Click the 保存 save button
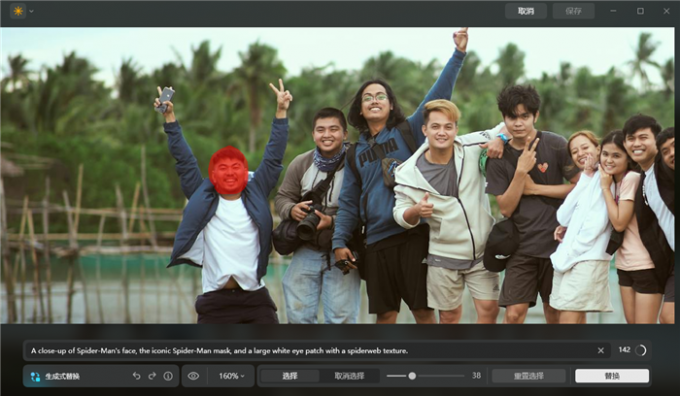680x396 pixels. pyautogui.click(x=573, y=11)
